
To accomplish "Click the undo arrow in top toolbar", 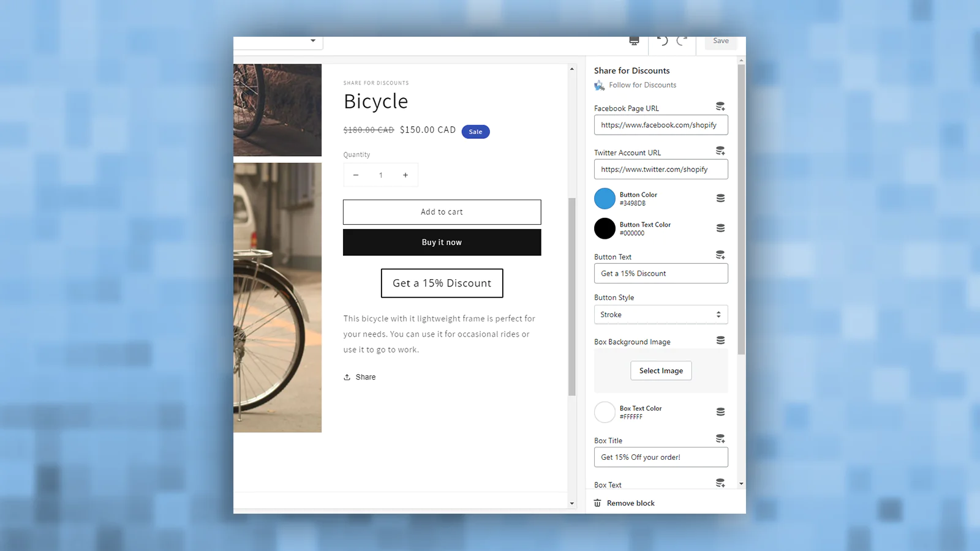I will click(663, 40).
